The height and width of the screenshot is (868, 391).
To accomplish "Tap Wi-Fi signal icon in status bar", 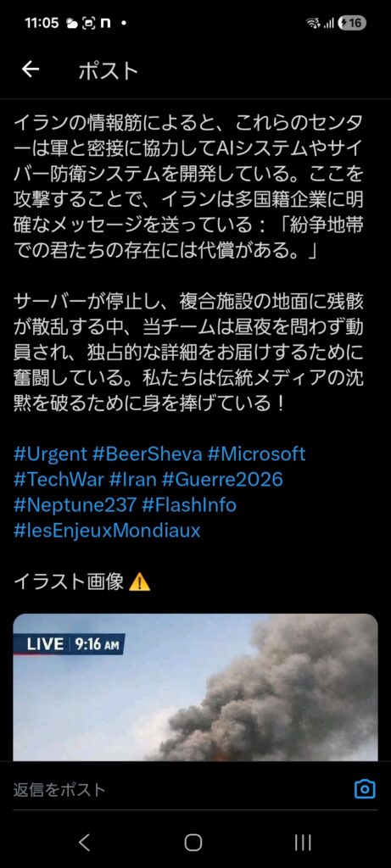I will 313,23.
